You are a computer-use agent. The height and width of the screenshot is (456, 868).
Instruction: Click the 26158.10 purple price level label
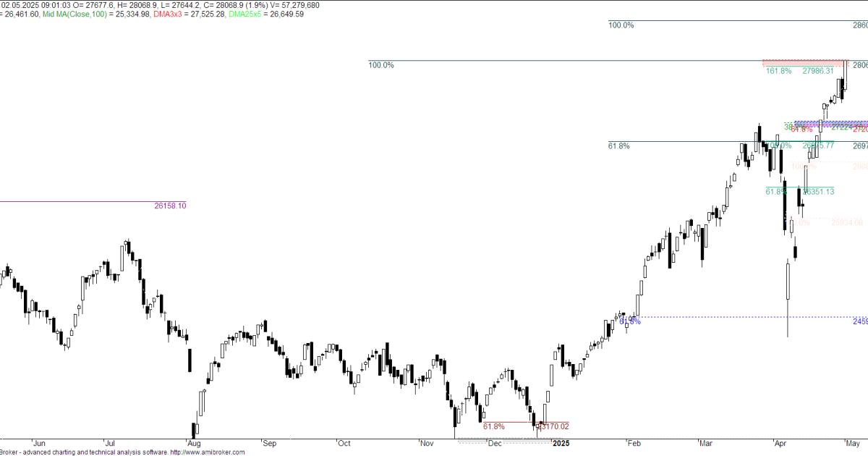(170, 206)
